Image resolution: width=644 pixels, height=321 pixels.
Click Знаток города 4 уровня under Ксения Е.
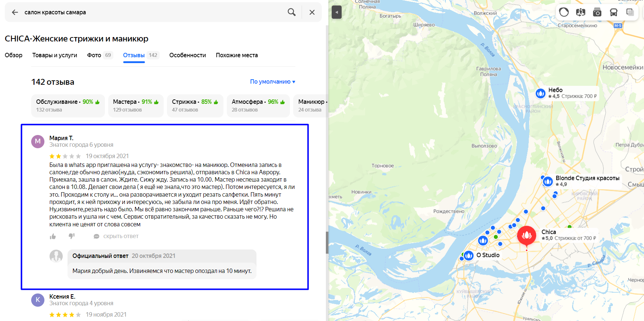(81, 303)
